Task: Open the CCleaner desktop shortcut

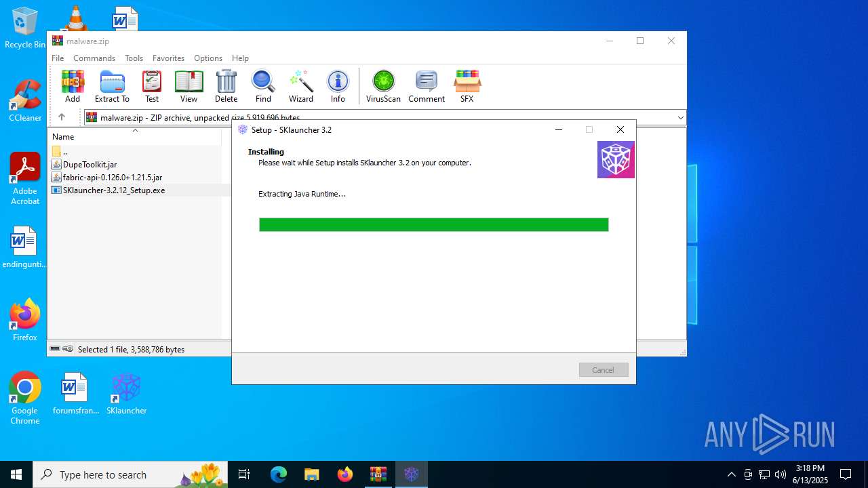Action: click(25, 101)
